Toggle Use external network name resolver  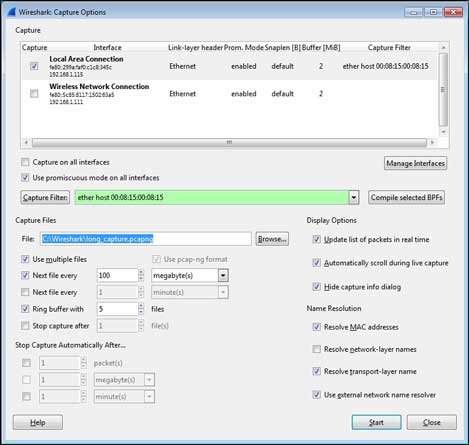point(316,395)
